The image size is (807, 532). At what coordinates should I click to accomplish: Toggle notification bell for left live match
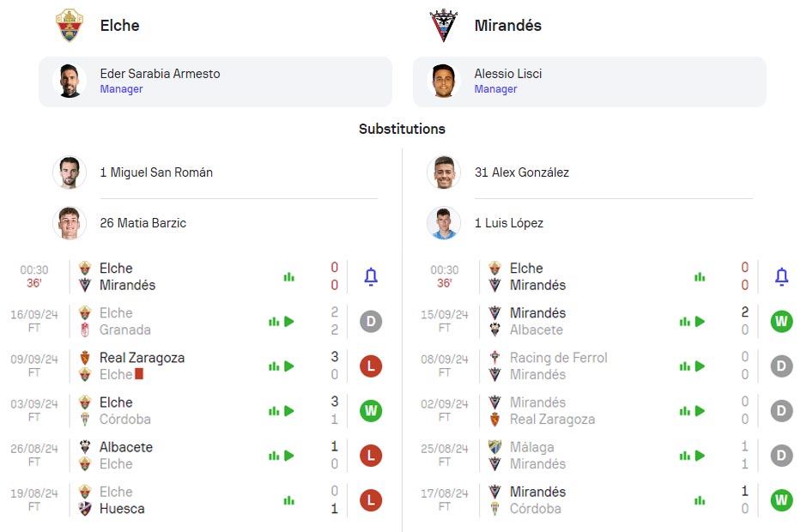[x=371, y=276]
